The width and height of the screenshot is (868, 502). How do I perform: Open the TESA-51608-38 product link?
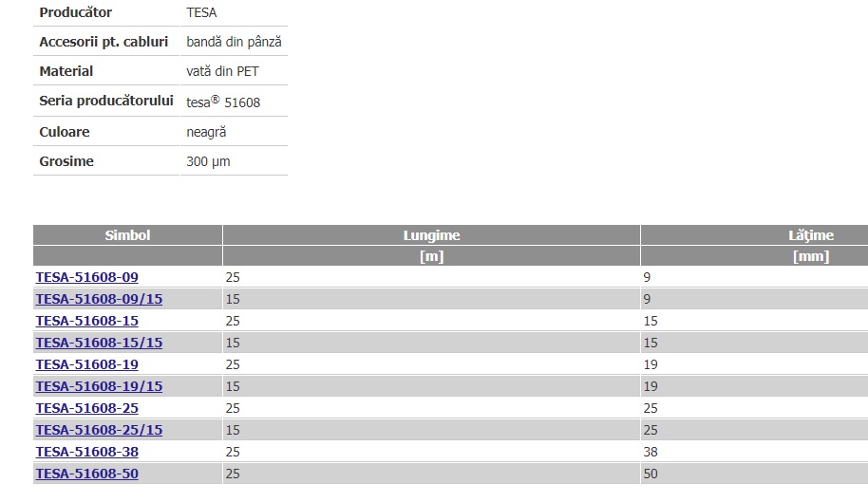click(x=87, y=452)
